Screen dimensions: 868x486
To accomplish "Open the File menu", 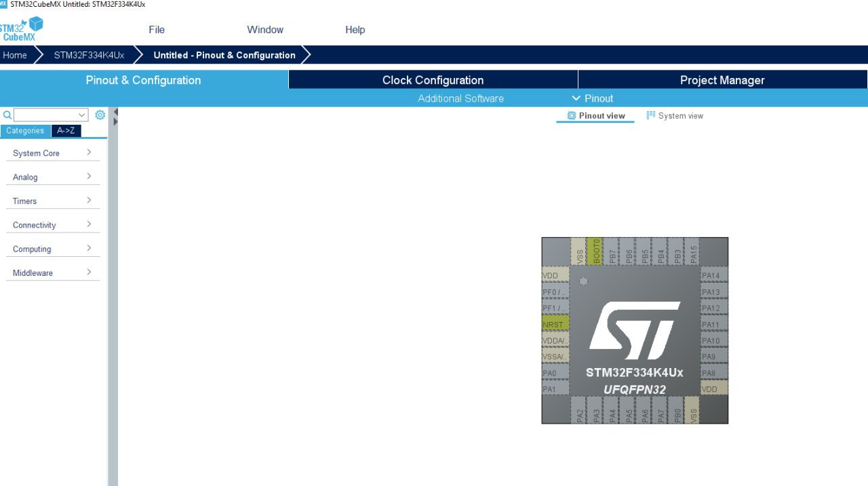I will click(157, 30).
